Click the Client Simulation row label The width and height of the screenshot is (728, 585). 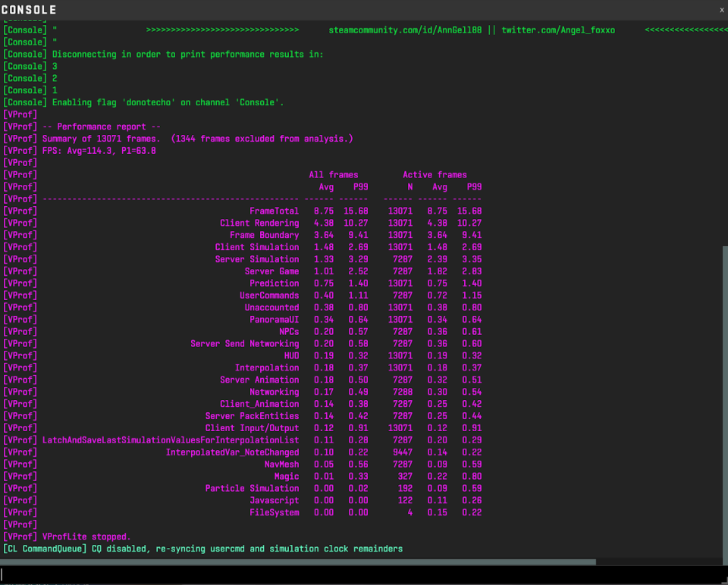(257, 247)
